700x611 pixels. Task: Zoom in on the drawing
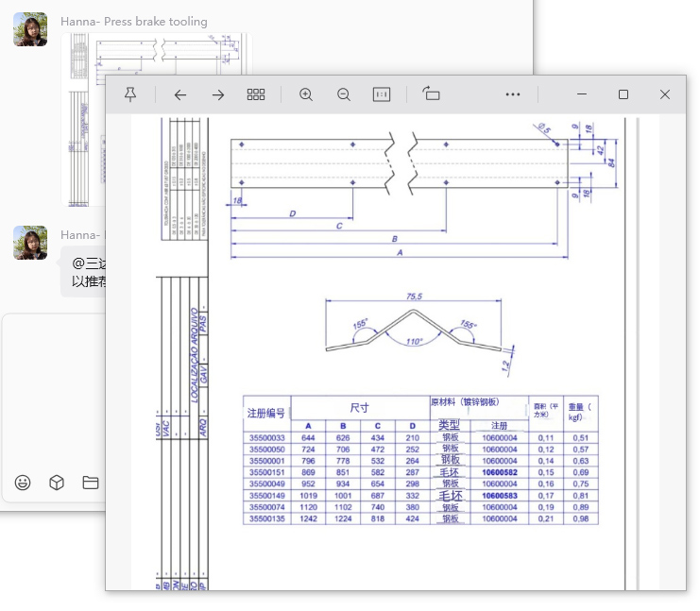(306, 94)
